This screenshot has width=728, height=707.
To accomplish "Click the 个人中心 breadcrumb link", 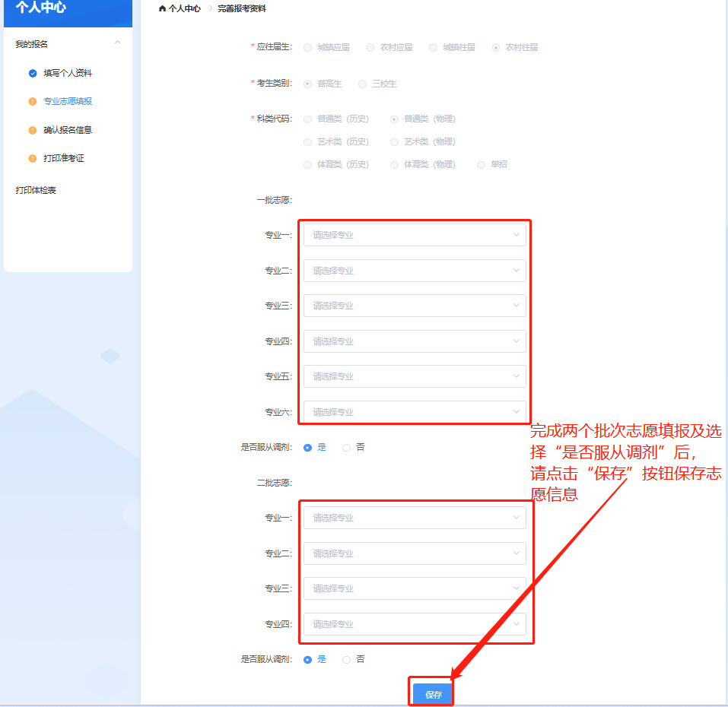I will pos(185,8).
